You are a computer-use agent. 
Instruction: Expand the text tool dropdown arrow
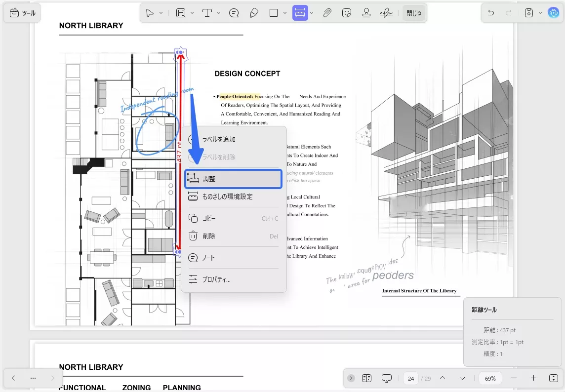(219, 13)
